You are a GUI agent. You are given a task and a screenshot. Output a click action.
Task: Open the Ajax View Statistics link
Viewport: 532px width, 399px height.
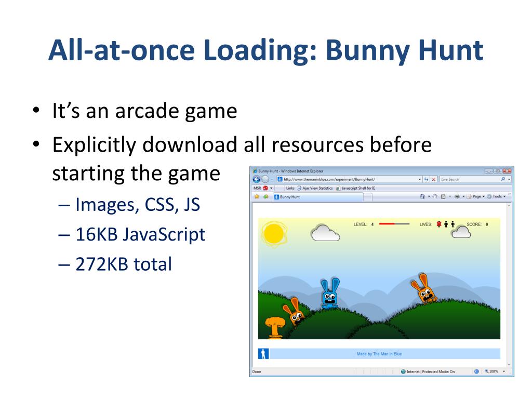tap(315, 188)
